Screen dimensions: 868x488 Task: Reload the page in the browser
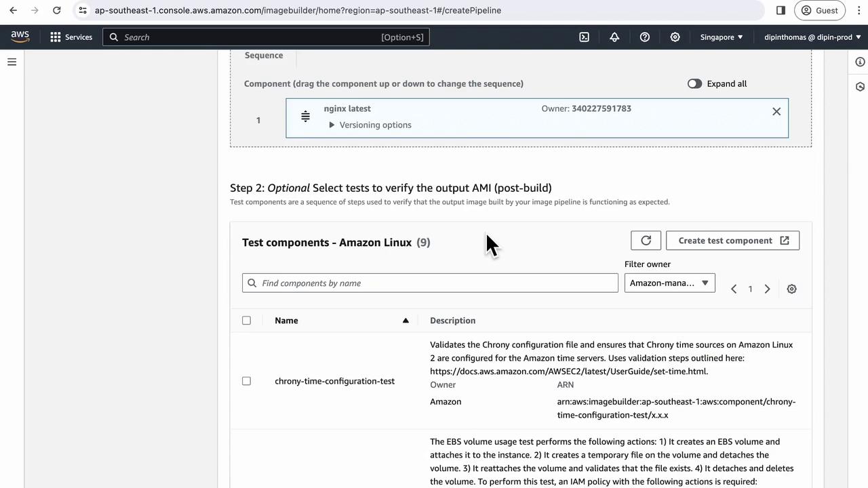(x=57, y=10)
